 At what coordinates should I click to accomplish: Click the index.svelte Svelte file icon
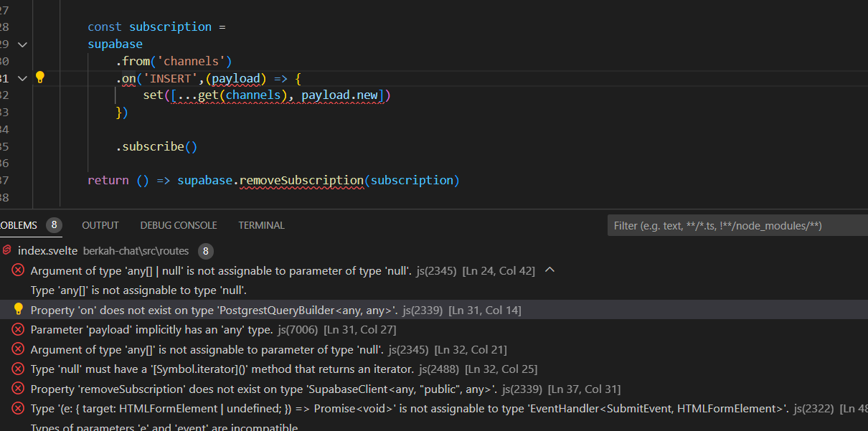tap(7, 251)
